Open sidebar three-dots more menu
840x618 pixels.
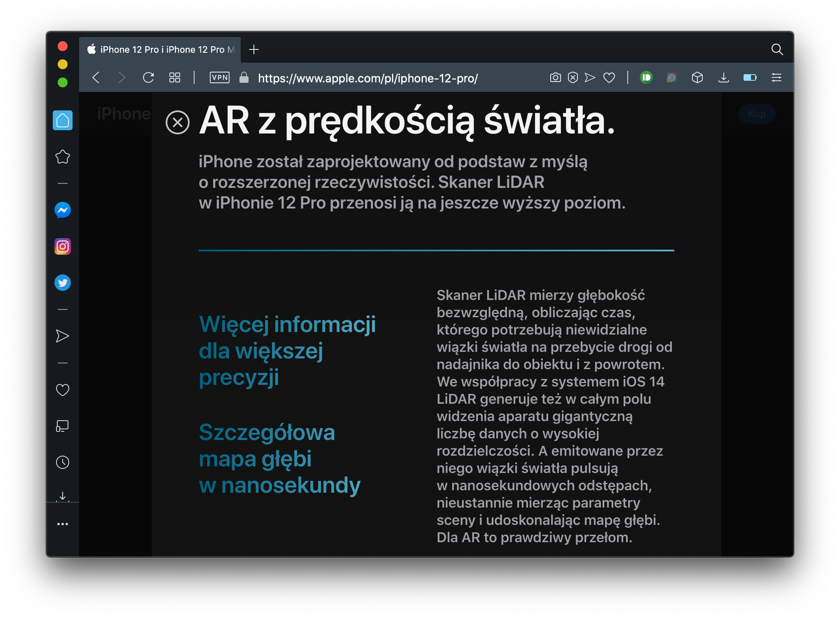pyautogui.click(x=63, y=524)
